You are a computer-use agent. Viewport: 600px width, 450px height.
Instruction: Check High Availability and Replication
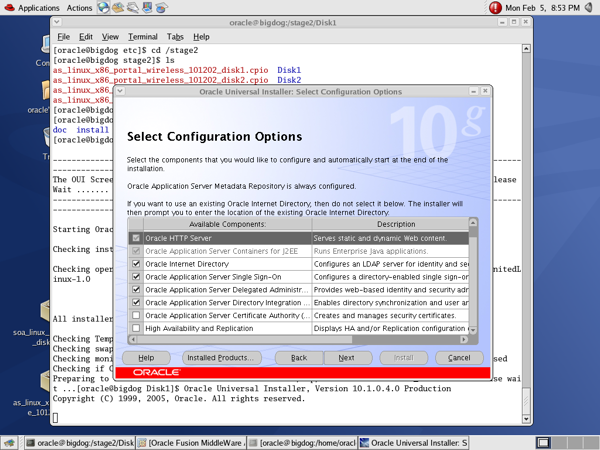click(136, 328)
